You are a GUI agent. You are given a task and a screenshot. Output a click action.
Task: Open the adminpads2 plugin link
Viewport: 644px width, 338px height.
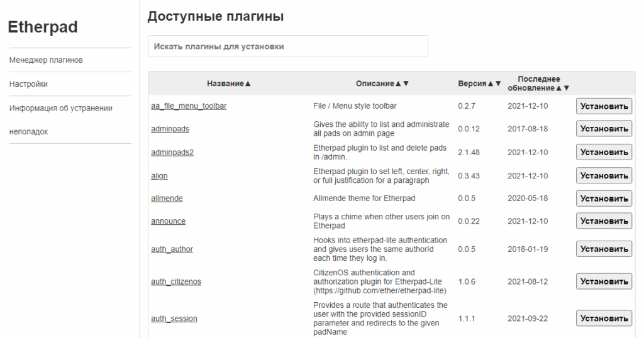172,152
